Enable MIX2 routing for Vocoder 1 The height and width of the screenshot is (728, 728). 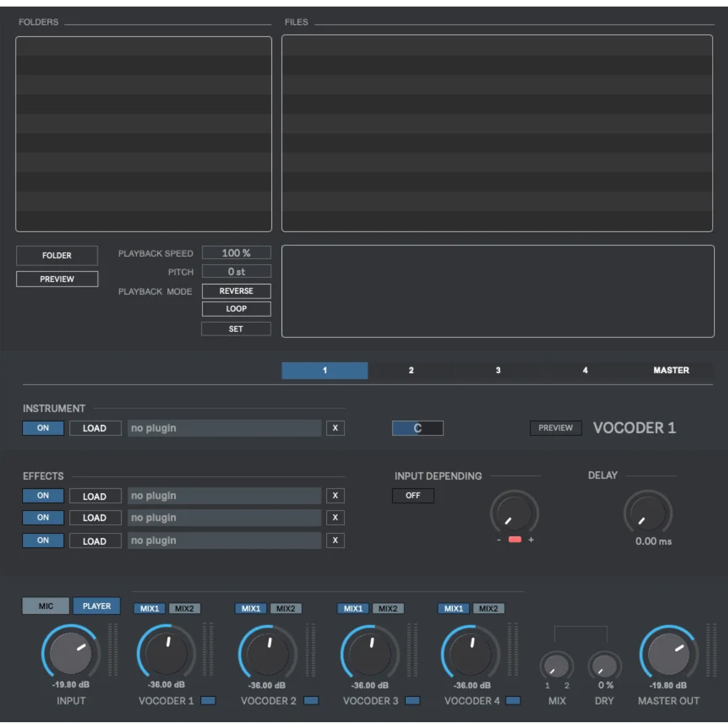[185, 608]
